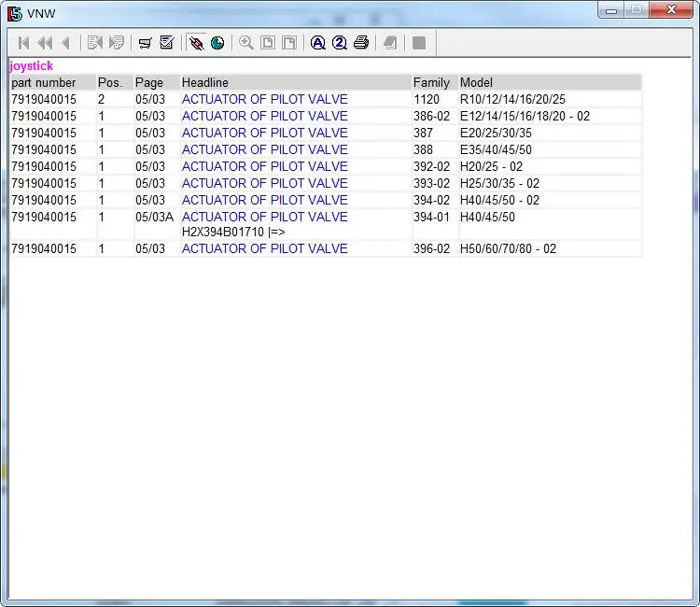Screen dimensions: 700x607
Task: Open the shopping cart icon
Action: coord(145,43)
